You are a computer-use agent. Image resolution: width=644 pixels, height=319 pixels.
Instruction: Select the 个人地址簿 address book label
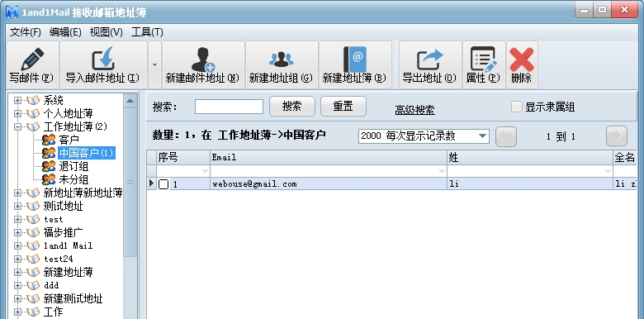[69, 113]
